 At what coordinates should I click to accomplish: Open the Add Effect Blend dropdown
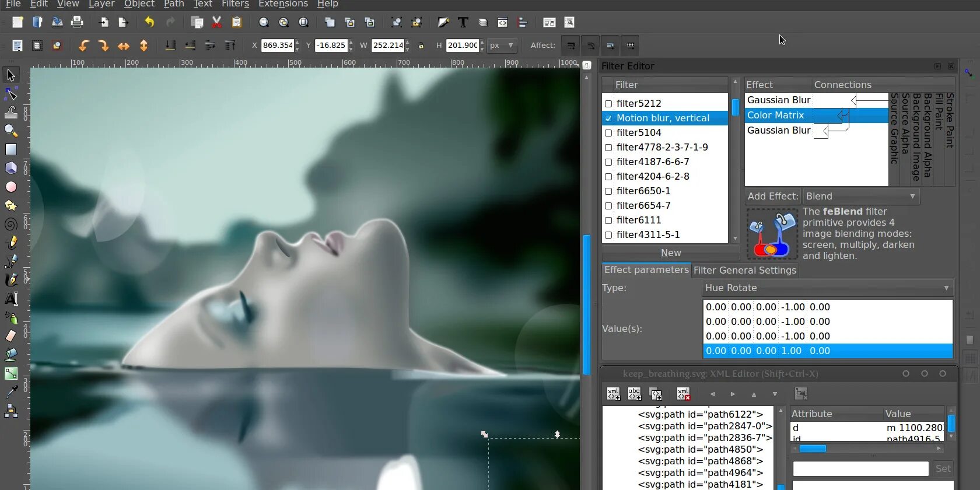(x=860, y=197)
